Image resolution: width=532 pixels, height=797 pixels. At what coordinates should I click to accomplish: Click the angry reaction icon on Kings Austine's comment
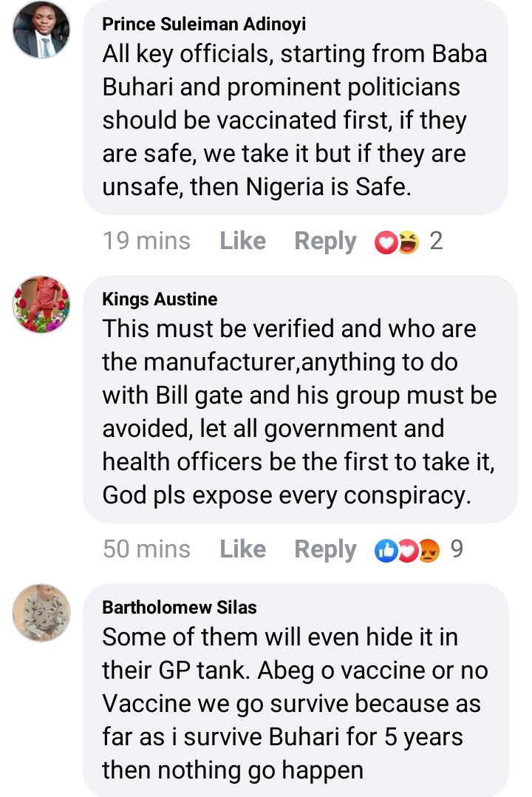click(x=429, y=551)
